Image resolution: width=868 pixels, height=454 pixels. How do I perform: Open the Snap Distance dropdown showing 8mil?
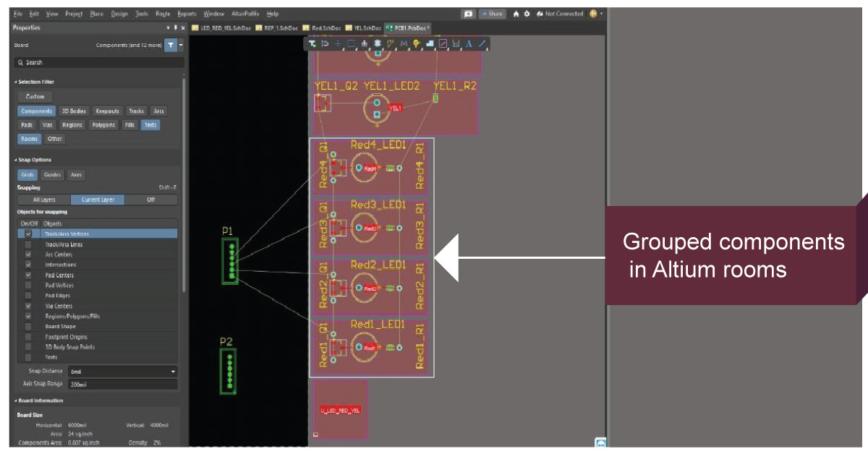click(172, 371)
